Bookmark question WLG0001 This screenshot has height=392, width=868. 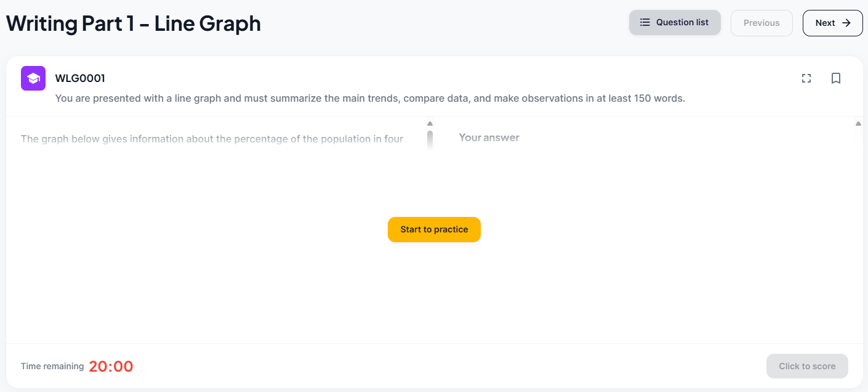(836, 78)
